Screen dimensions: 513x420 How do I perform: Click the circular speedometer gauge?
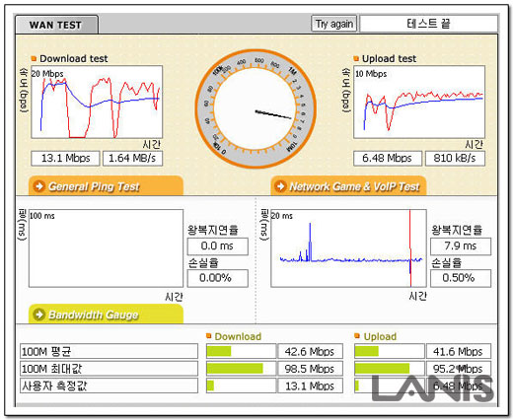coord(256,108)
